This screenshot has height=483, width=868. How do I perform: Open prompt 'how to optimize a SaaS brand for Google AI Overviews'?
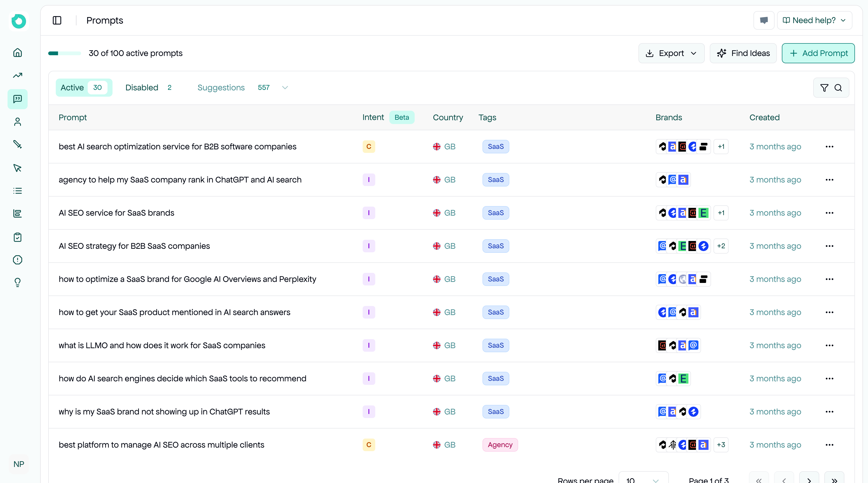pos(187,279)
